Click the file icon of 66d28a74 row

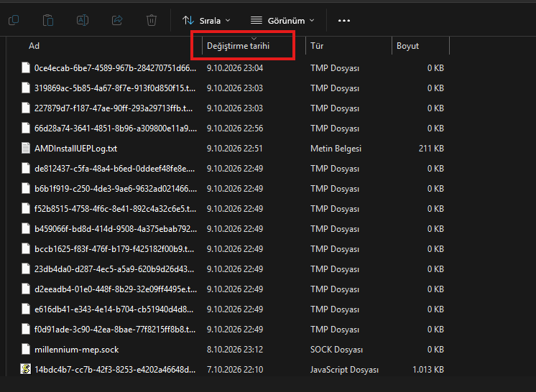coord(26,128)
